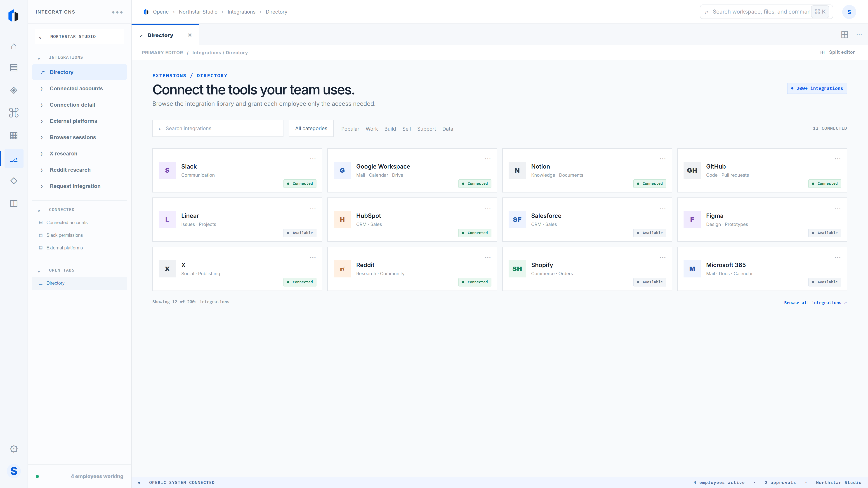
Task: Select the Build category filter
Action: (x=390, y=129)
